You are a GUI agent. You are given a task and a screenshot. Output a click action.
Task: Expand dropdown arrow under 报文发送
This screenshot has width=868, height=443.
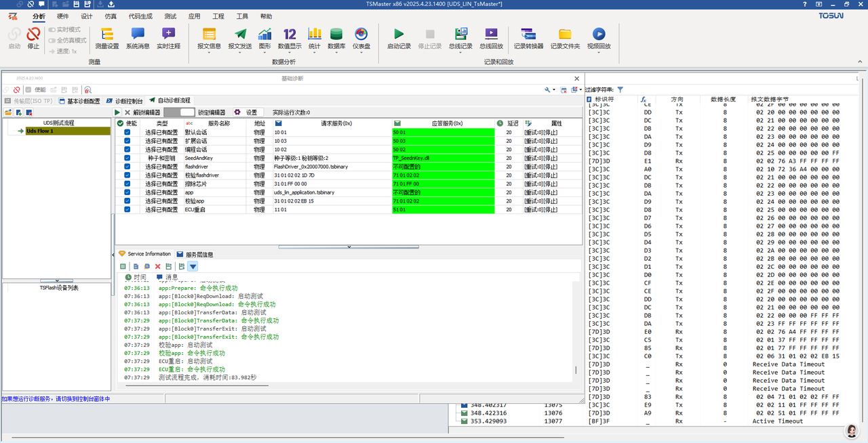(x=240, y=52)
